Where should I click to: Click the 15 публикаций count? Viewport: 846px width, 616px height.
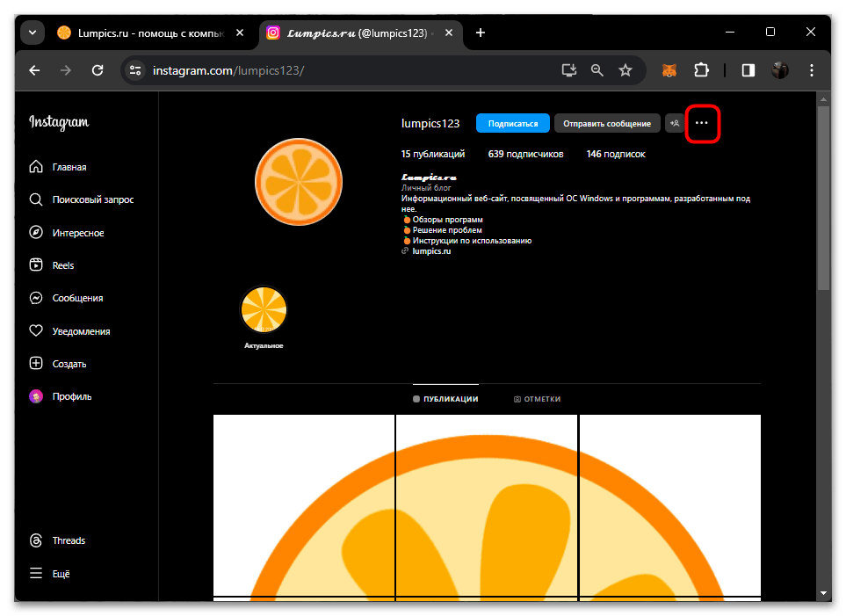tap(433, 155)
